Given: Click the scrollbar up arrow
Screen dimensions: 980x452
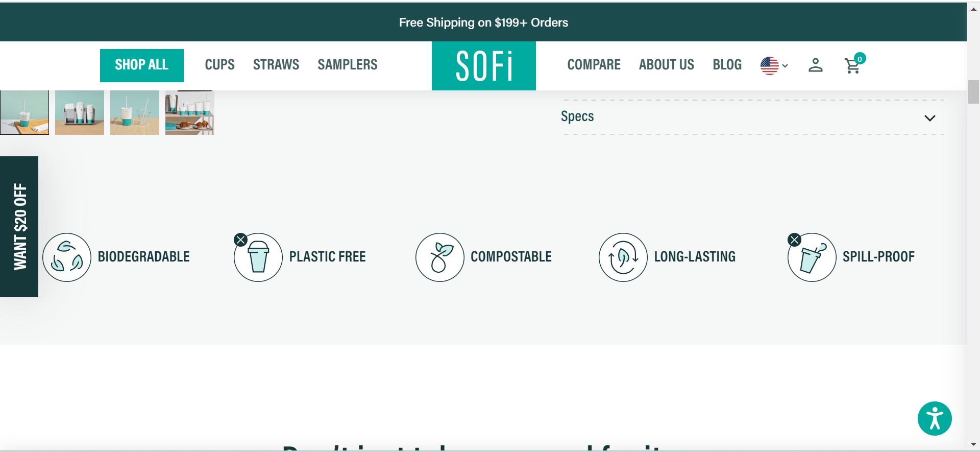Looking at the screenshot, I should pyautogui.click(x=973, y=9).
